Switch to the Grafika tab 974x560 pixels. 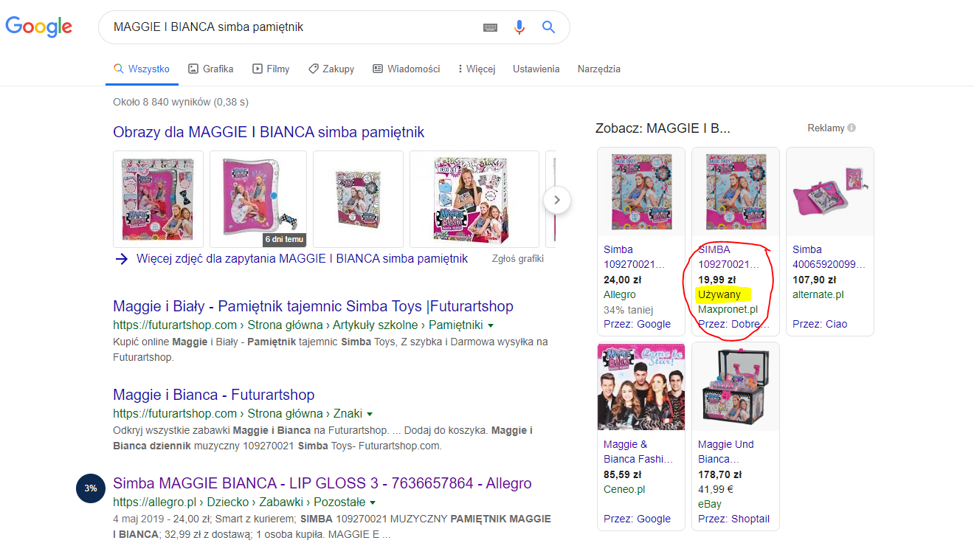click(x=211, y=69)
